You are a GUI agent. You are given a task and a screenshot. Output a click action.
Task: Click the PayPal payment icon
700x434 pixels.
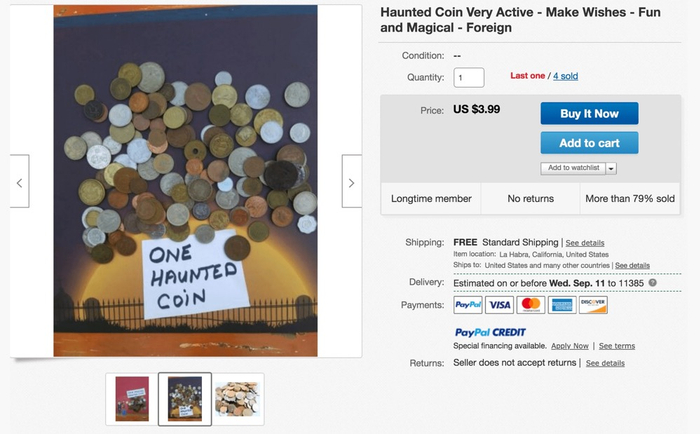tap(468, 305)
